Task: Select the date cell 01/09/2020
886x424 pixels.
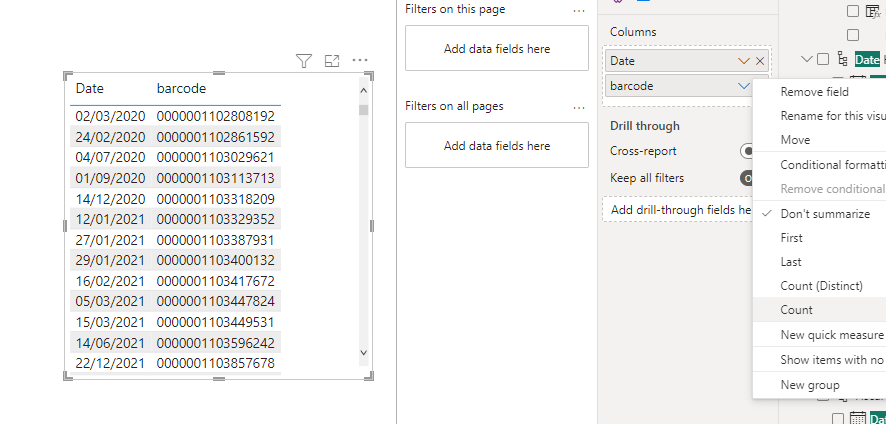Action: point(110,178)
